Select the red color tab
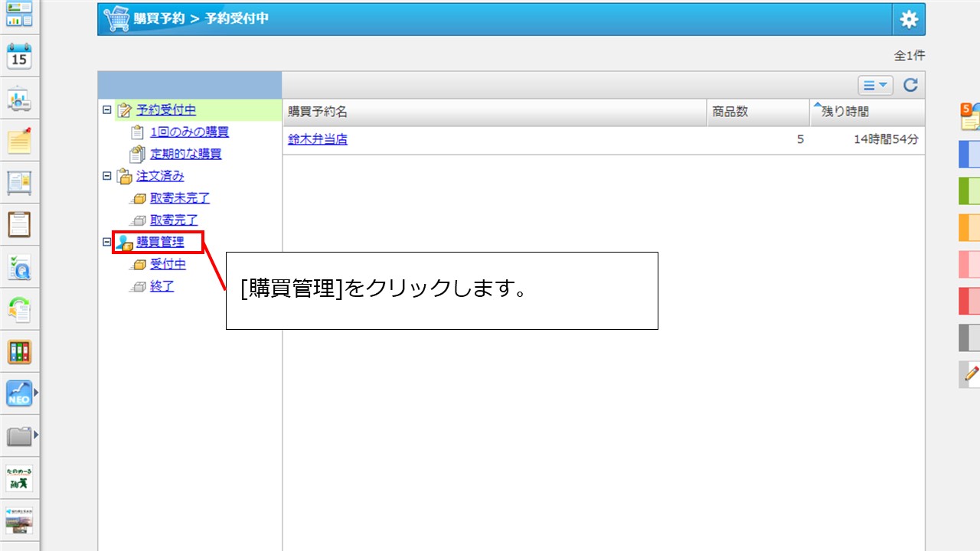This screenshot has width=980, height=551. tap(969, 301)
